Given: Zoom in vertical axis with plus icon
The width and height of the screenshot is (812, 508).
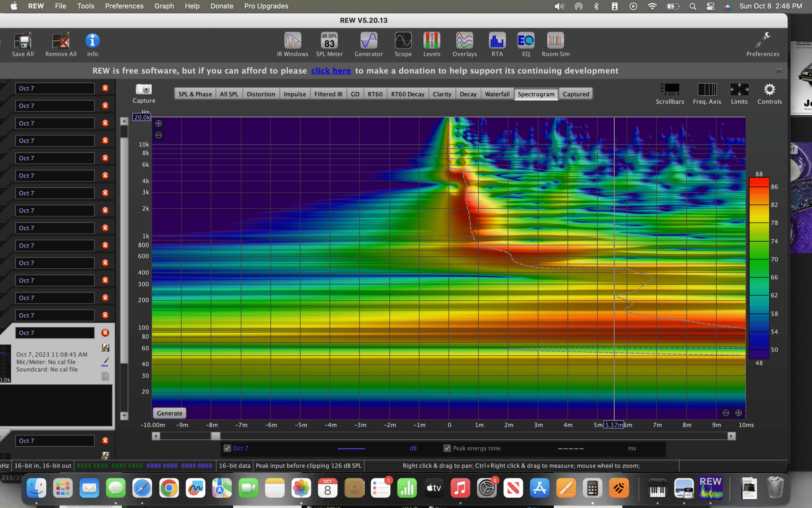Looking at the screenshot, I should 159,123.
